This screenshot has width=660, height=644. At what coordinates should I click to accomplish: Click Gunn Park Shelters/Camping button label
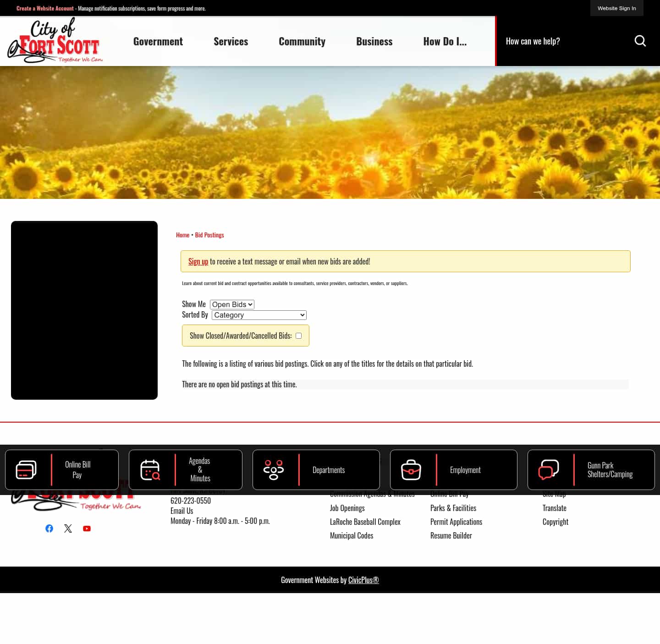[x=610, y=470]
